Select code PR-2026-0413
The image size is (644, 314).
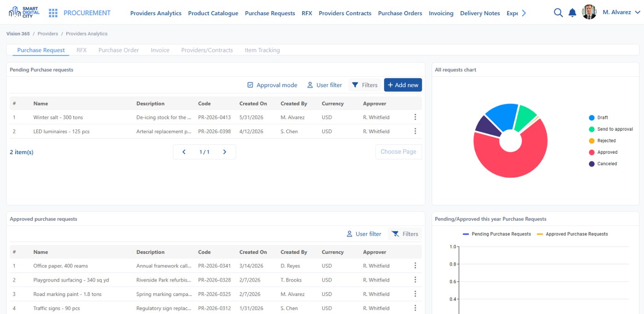point(214,117)
